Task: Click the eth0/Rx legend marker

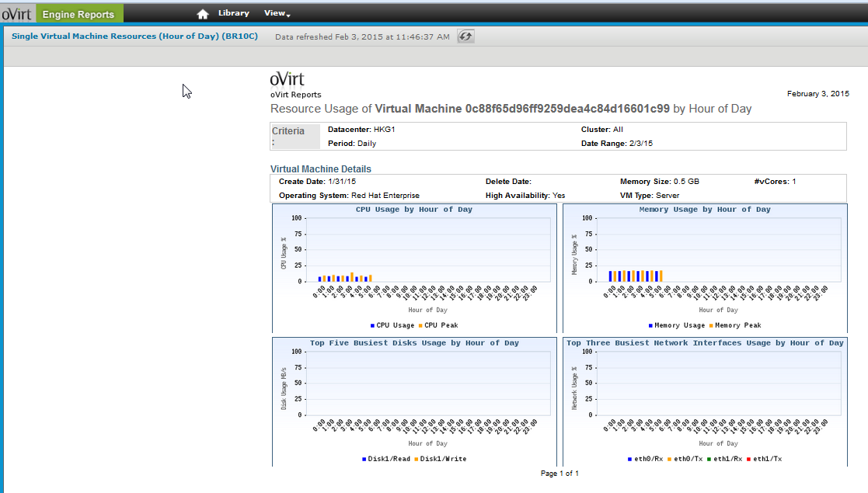Action: [x=629, y=459]
